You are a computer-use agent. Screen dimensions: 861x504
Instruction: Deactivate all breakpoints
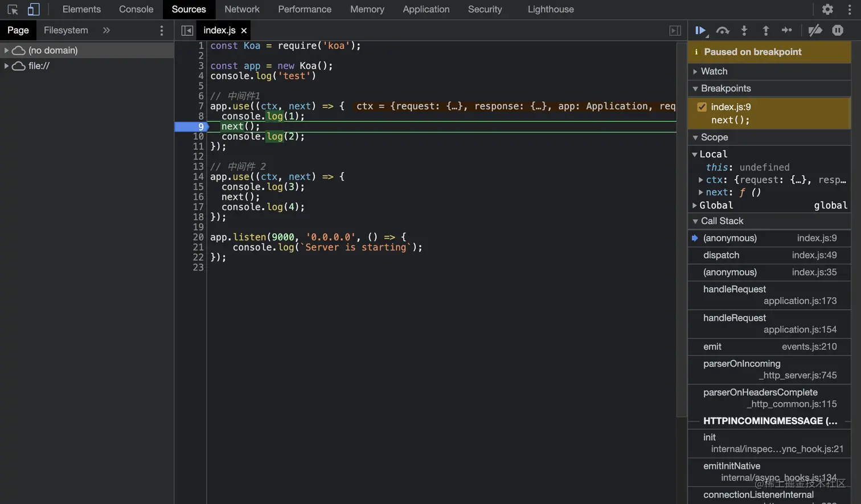point(815,30)
